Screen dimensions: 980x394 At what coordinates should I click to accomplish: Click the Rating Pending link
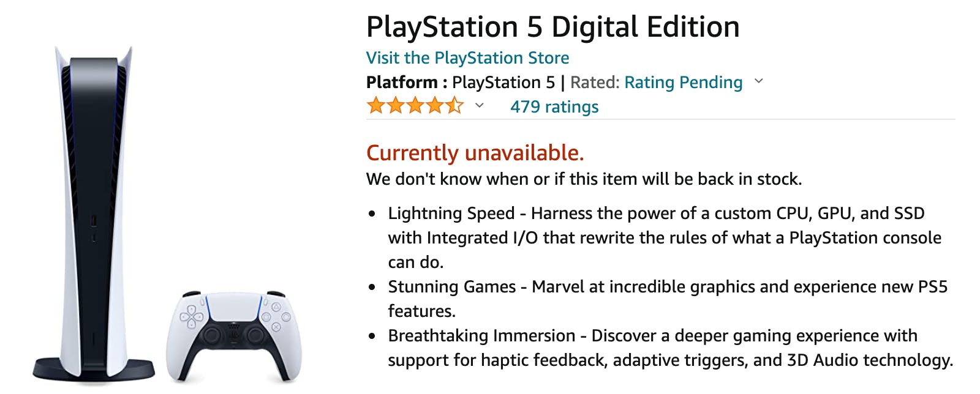click(x=683, y=83)
